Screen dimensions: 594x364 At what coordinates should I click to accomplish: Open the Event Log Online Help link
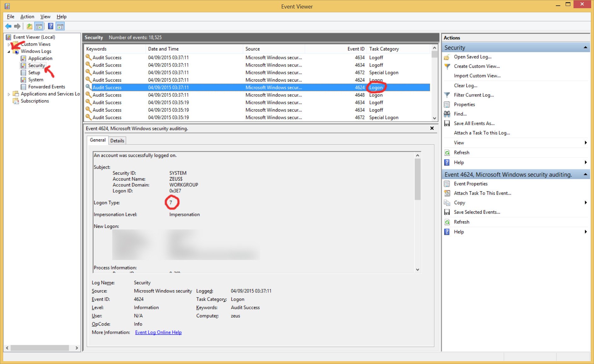[158, 332]
